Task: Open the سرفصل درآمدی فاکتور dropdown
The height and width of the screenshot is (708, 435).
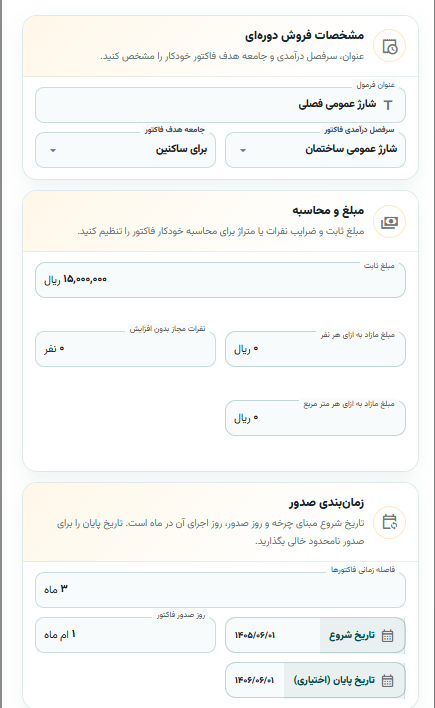Action: 315,150
